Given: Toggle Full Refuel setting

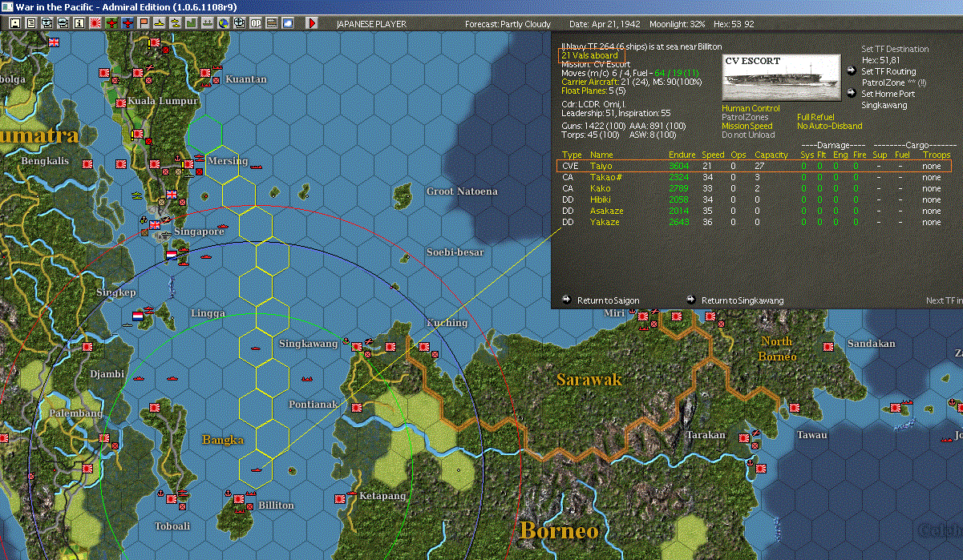Looking at the screenshot, I should coord(815,117).
